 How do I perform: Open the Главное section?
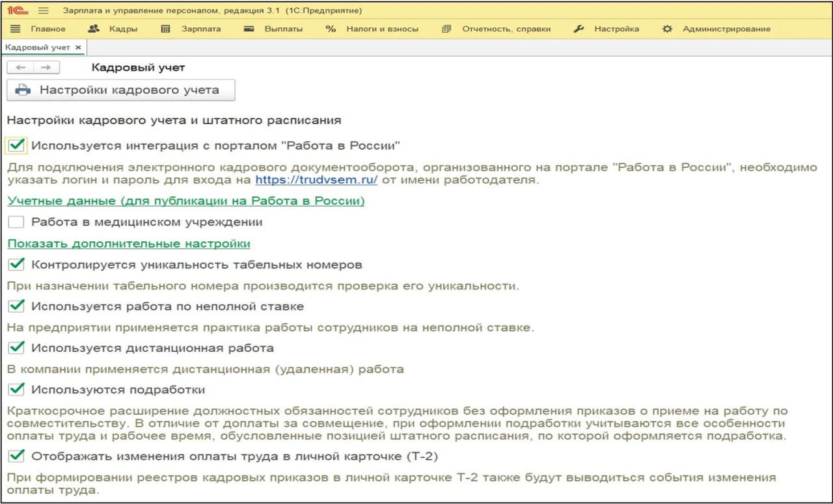point(38,29)
